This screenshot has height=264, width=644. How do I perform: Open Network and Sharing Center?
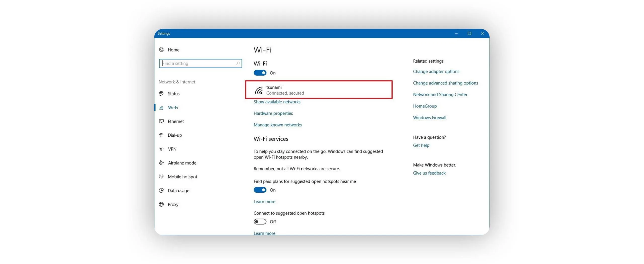(x=440, y=95)
